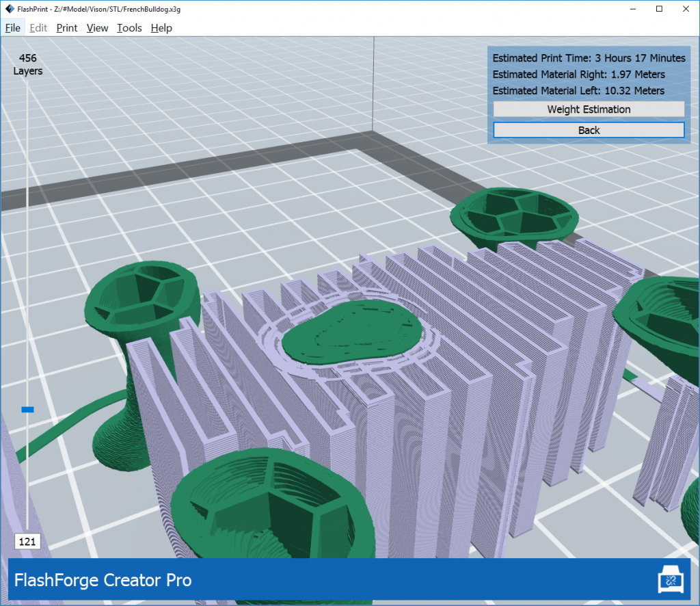Open the File menu

(12, 27)
